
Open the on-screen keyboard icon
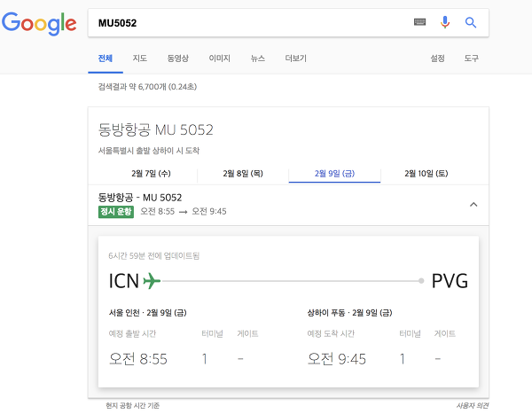click(x=419, y=22)
